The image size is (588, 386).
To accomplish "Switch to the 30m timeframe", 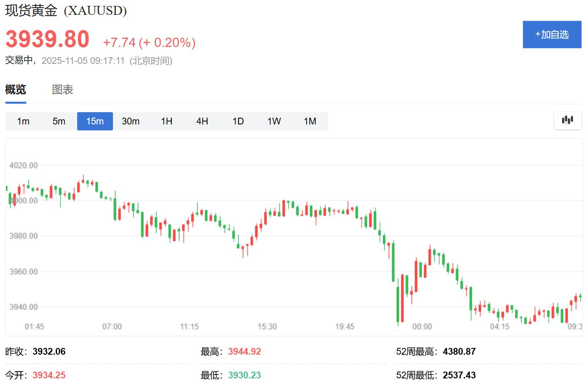I will click(131, 121).
